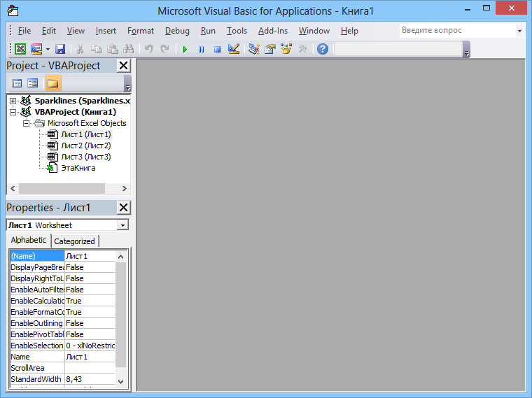The height and width of the screenshot is (398, 532).
Task: Open the Window menu
Action: [314, 31]
